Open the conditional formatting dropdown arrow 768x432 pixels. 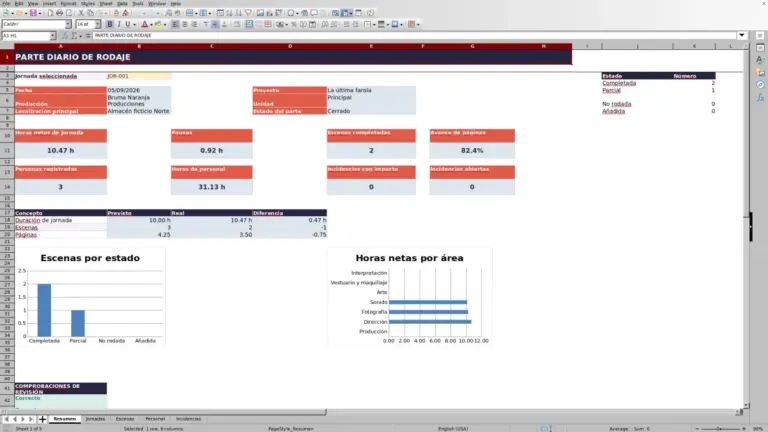(x=418, y=24)
